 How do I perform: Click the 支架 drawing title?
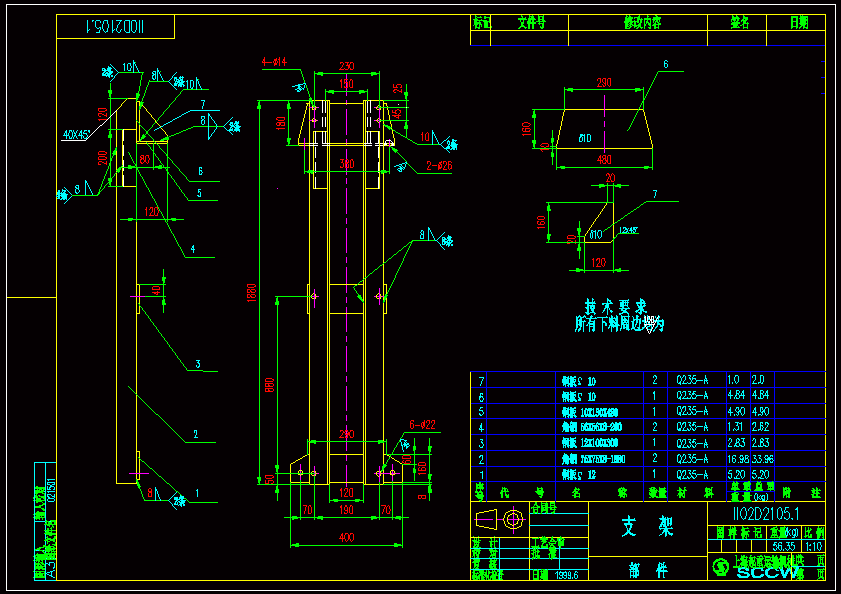(647, 527)
